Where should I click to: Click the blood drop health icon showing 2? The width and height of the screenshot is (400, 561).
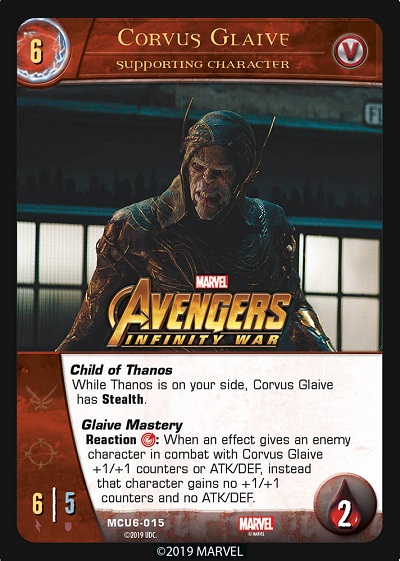click(345, 507)
